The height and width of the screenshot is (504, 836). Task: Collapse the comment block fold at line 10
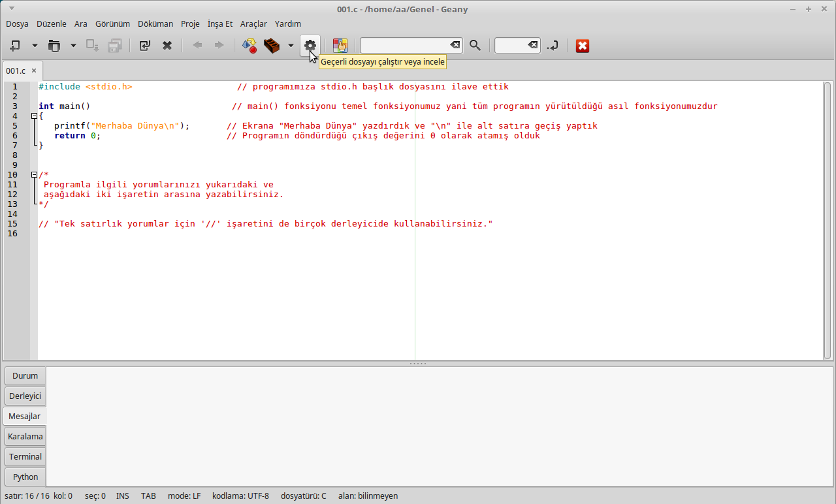coord(34,175)
